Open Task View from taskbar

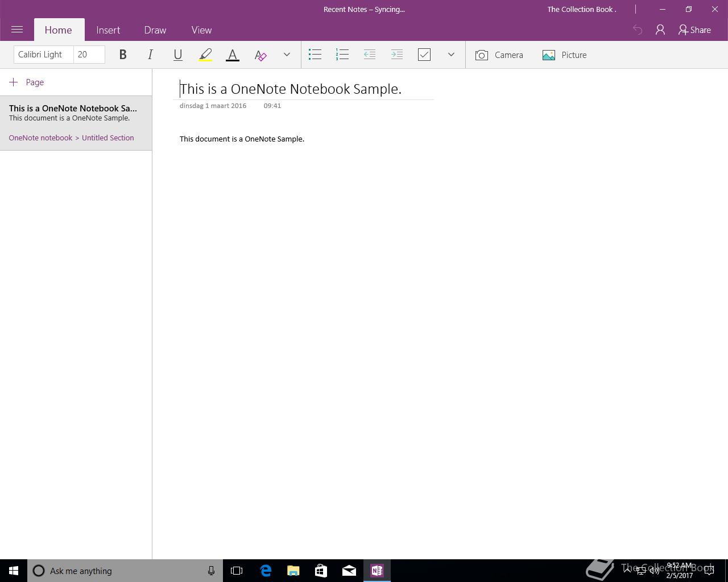point(237,571)
